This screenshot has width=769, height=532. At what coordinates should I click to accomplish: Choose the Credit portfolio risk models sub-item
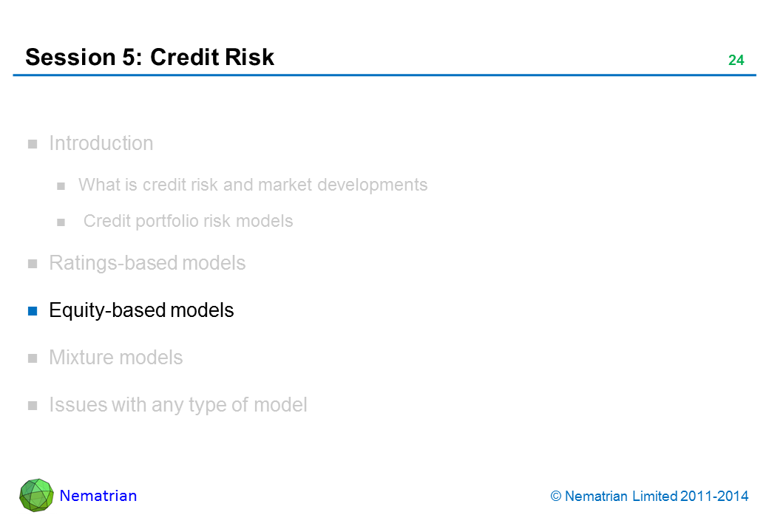coord(188,221)
